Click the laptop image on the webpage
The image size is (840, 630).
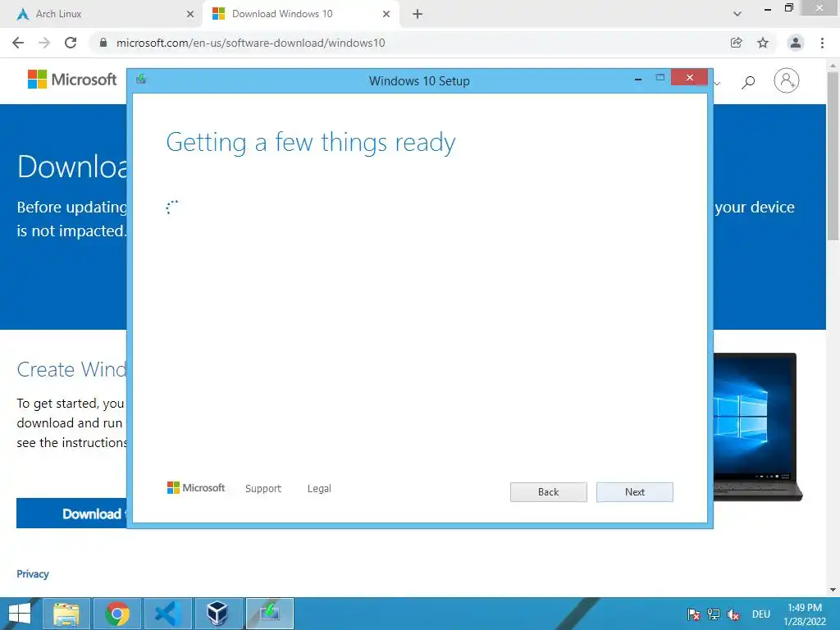coord(758,427)
